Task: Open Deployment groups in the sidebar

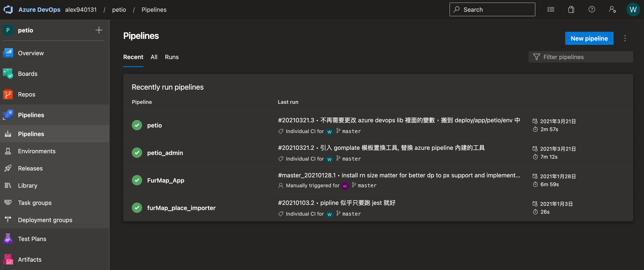Action: point(55,220)
